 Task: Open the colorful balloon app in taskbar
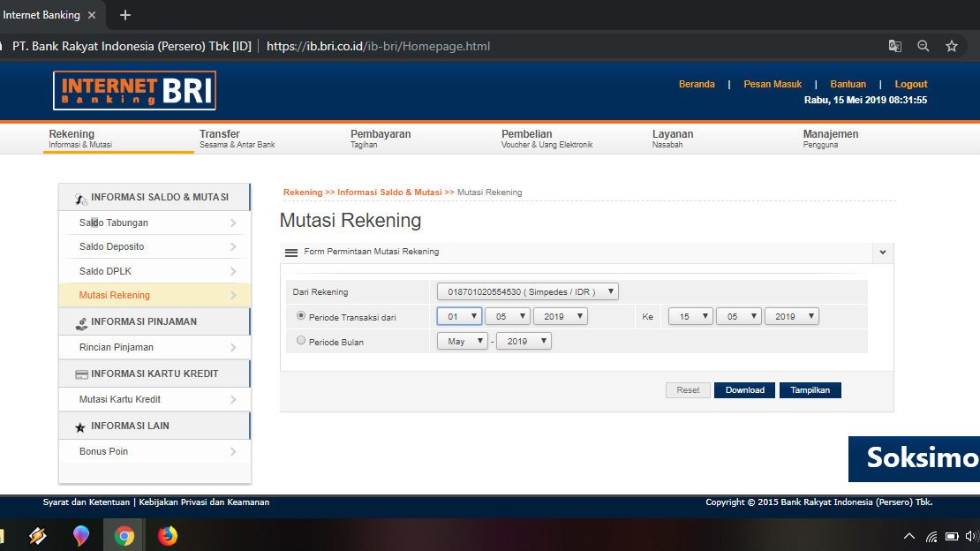(x=81, y=536)
